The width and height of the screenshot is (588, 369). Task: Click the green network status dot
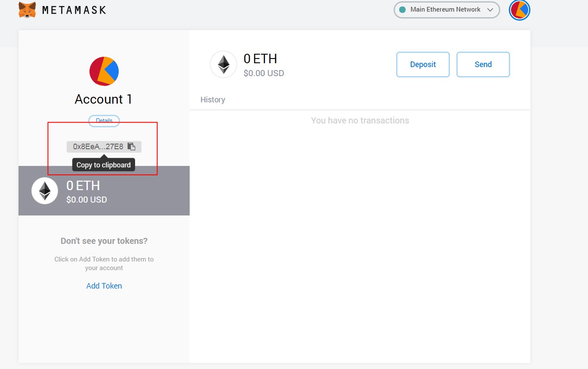[403, 9]
